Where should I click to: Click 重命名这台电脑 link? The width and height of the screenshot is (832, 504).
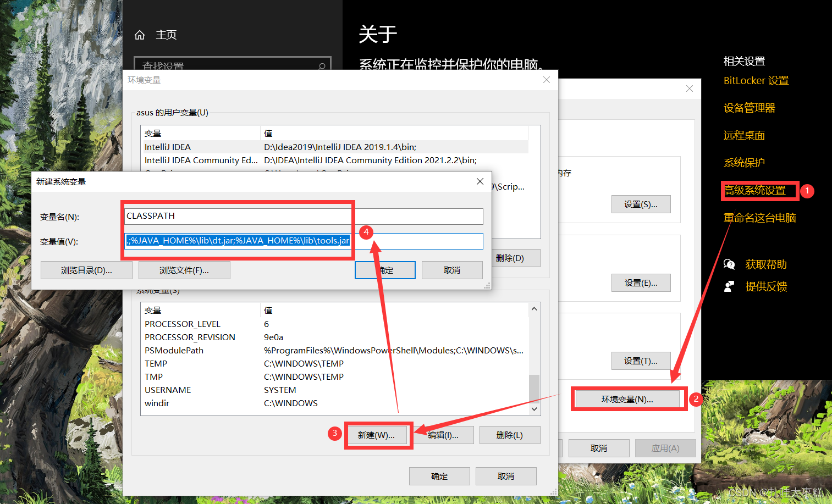click(x=760, y=218)
